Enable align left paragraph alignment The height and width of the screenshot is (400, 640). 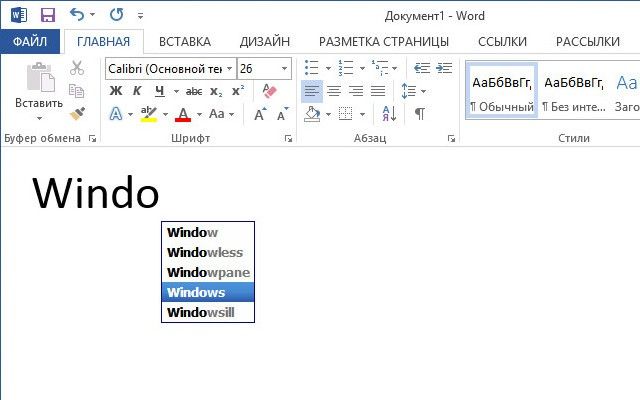tap(312, 91)
